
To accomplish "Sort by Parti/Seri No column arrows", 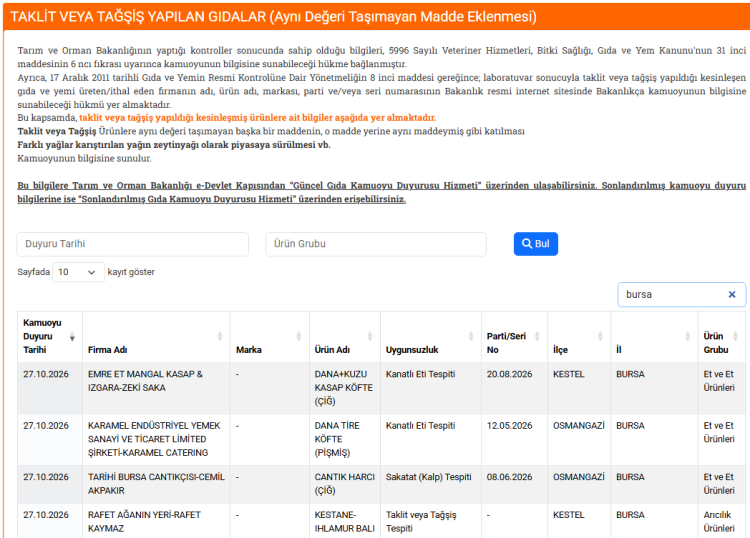I will tap(537, 336).
